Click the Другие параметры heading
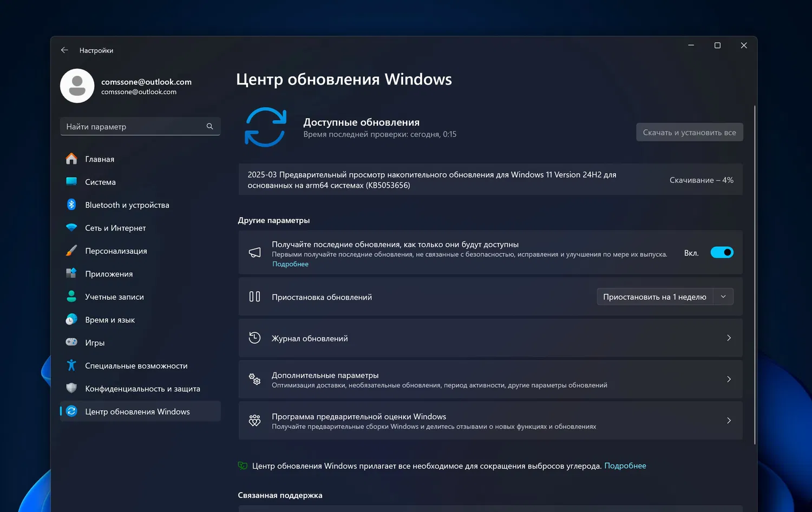The image size is (812, 512). (x=274, y=220)
